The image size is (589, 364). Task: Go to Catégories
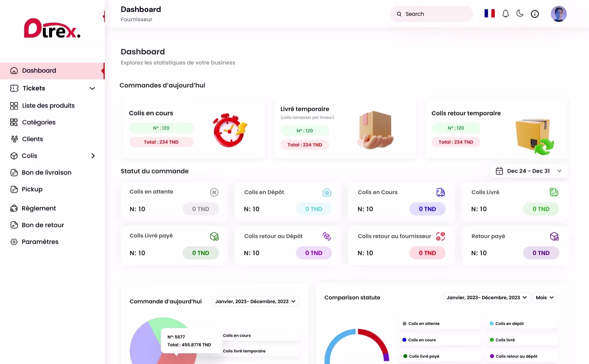(39, 122)
